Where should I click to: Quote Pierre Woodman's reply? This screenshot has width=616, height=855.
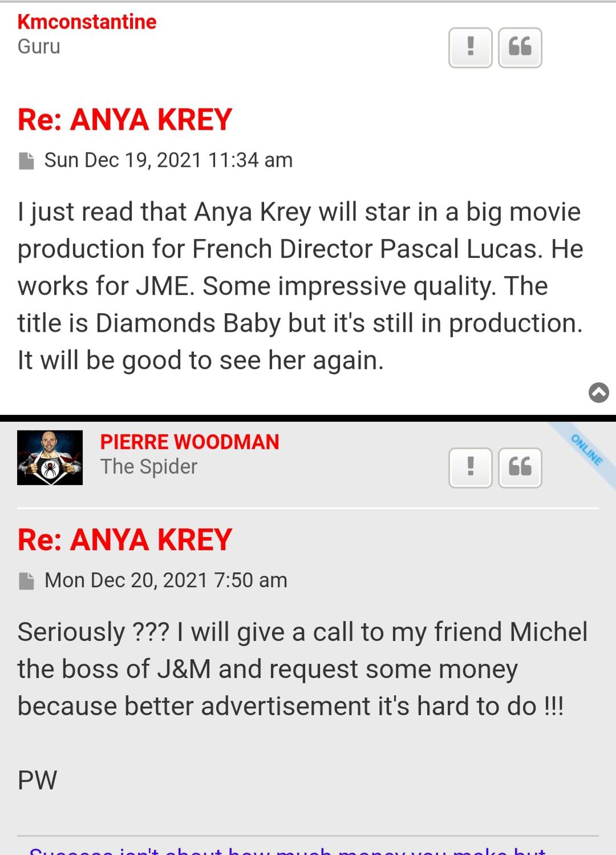point(520,467)
